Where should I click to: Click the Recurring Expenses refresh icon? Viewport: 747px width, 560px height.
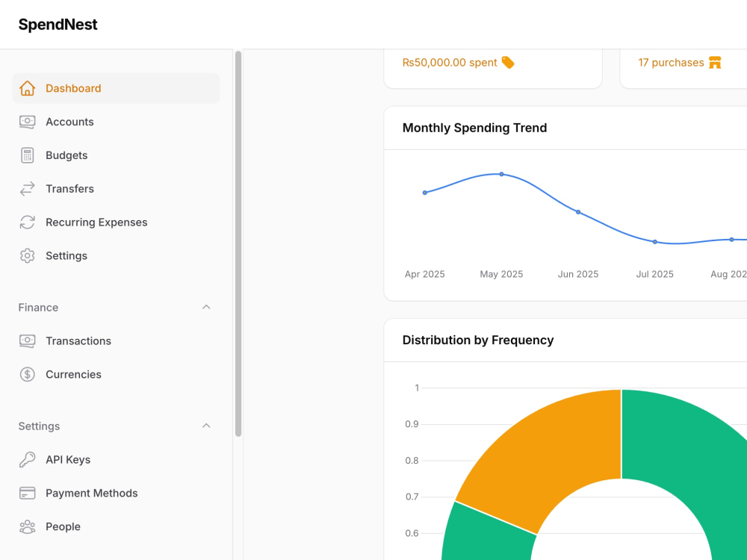click(x=27, y=223)
